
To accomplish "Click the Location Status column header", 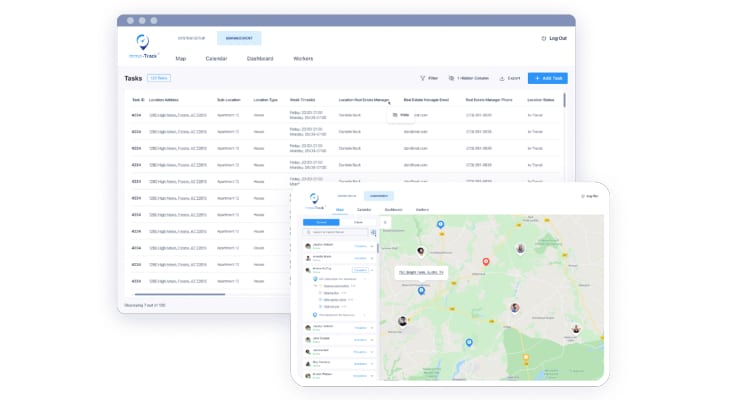I will pyautogui.click(x=541, y=100).
